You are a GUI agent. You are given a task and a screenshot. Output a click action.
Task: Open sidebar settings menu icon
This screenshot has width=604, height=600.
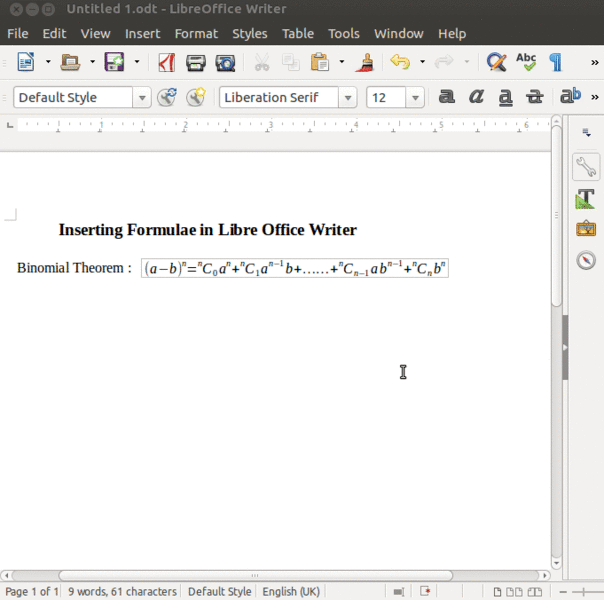click(x=586, y=133)
